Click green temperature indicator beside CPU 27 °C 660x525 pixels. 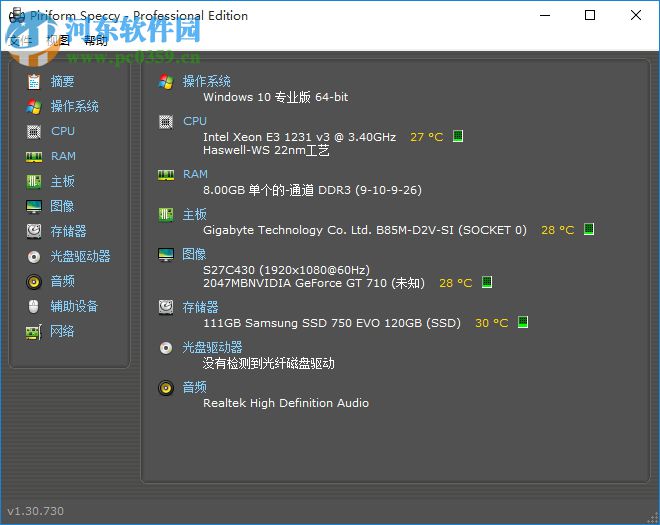458,136
